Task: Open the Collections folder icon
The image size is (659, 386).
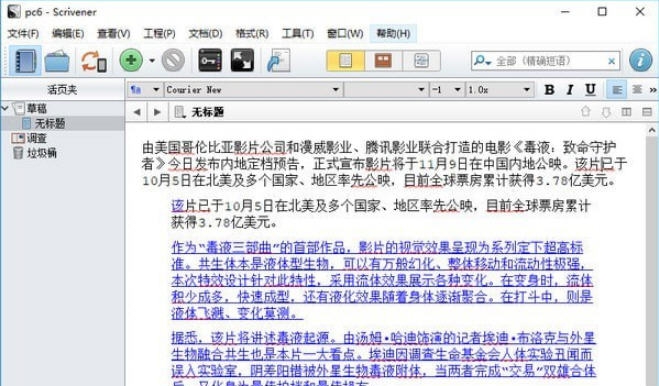Action: point(57,61)
